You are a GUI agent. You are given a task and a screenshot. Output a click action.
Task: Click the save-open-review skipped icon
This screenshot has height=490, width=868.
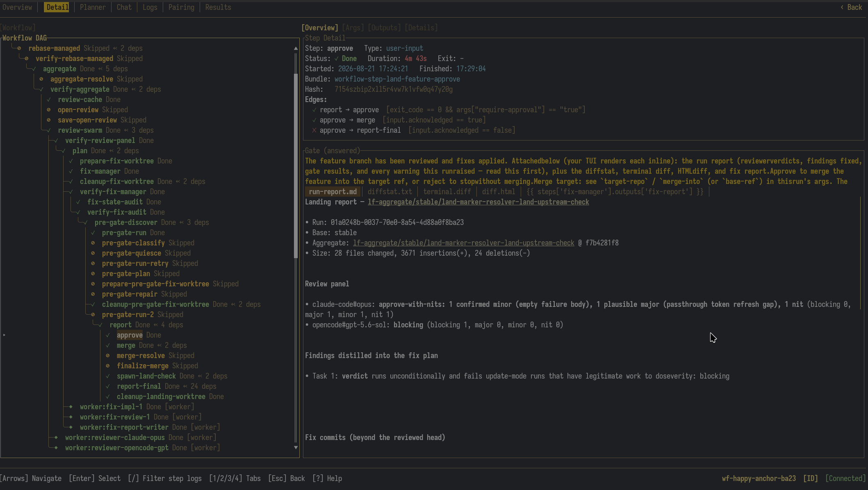pos(49,120)
